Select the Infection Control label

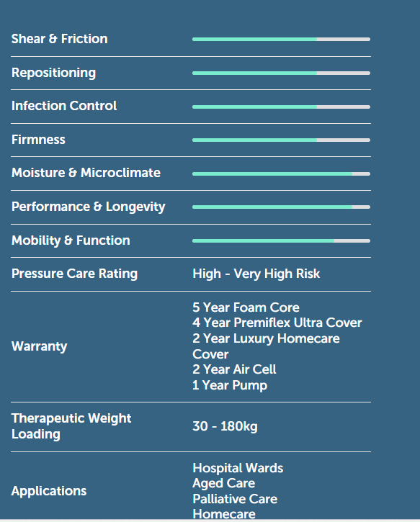click(64, 106)
